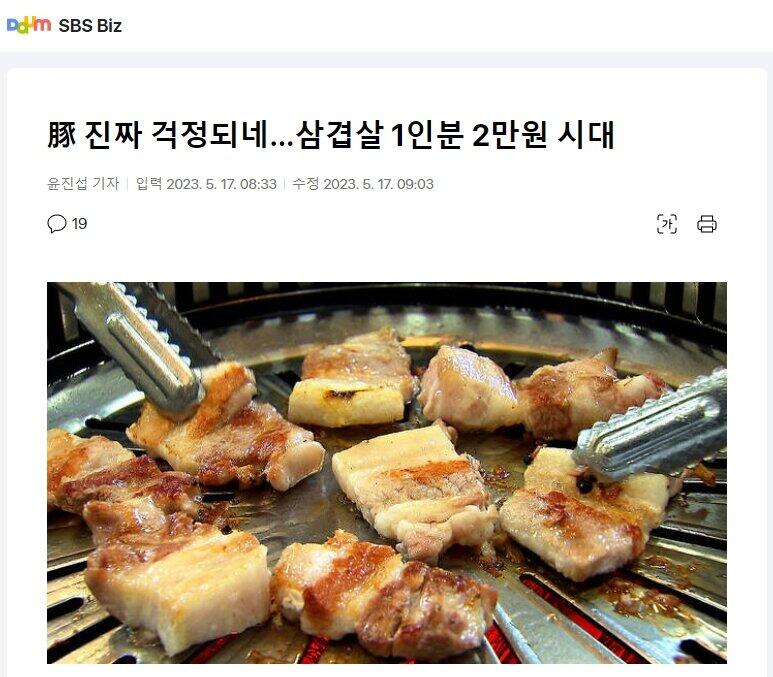Screen dimensions: 773x677
Task: Open the comments via speech bubble icon
Action: pyautogui.click(x=57, y=223)
